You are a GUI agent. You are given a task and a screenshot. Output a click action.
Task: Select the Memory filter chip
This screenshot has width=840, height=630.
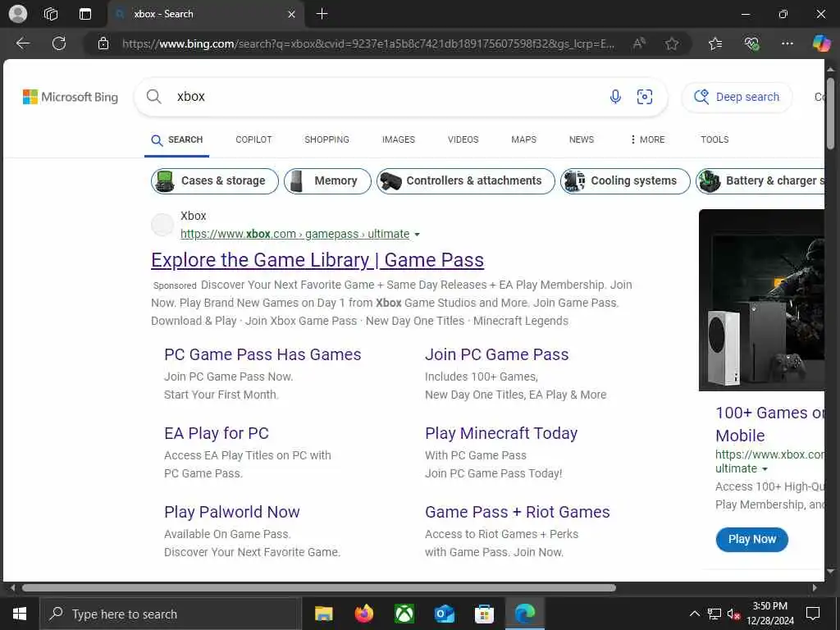click(327, 181)
